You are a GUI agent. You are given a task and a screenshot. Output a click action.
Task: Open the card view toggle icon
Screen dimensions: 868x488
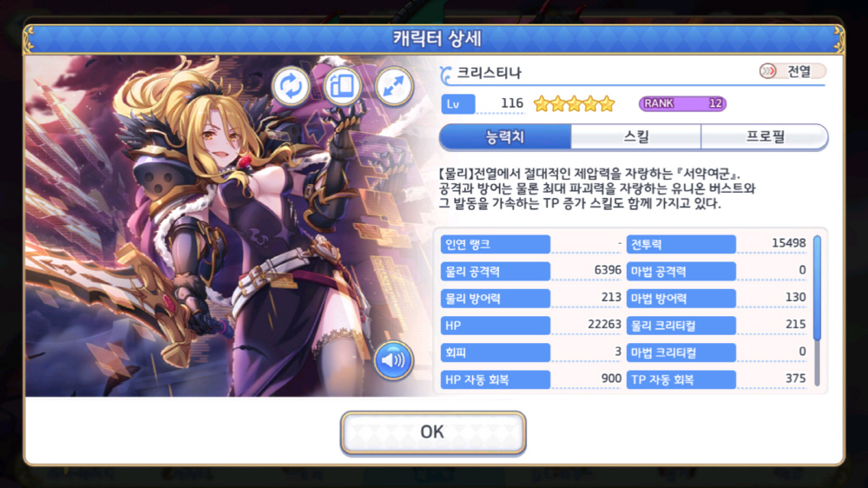click(342, 86)
